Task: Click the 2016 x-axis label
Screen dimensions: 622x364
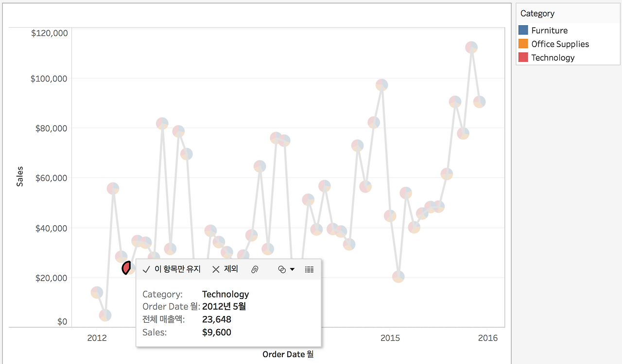Action: coord(488,338)
